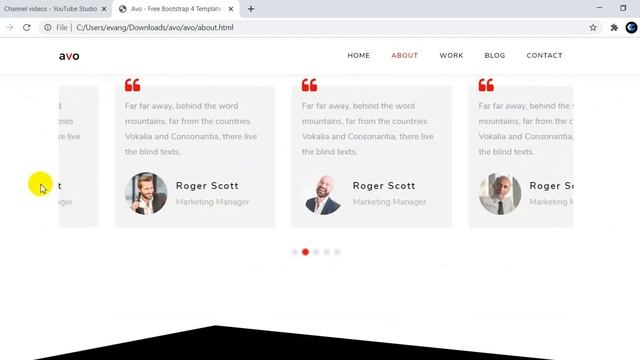640x360 pixels.
Task: Open BLOG in navigation menu
Action: [x=495, y=56]
